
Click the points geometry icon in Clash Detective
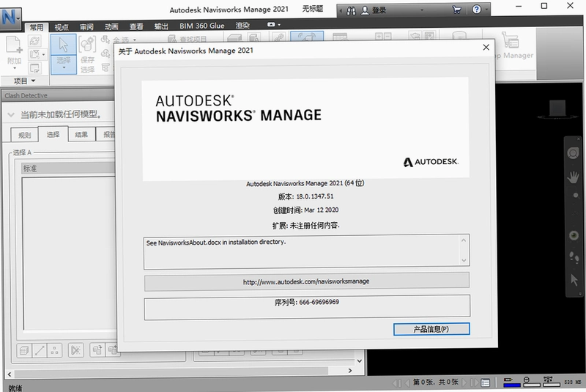(54, 350)
